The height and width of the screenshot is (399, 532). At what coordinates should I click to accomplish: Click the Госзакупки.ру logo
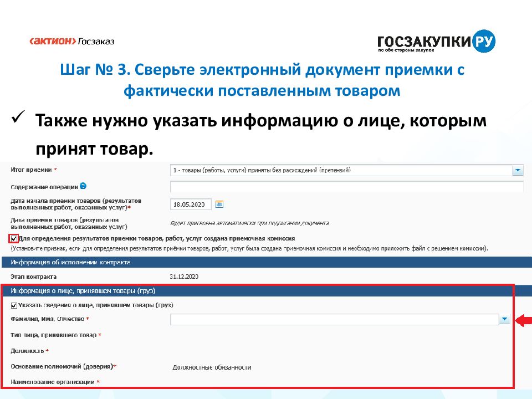436,42
